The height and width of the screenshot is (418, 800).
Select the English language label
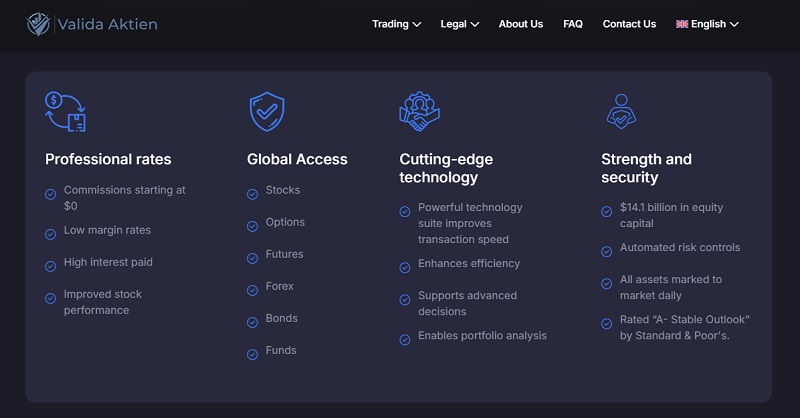point(708,24)
